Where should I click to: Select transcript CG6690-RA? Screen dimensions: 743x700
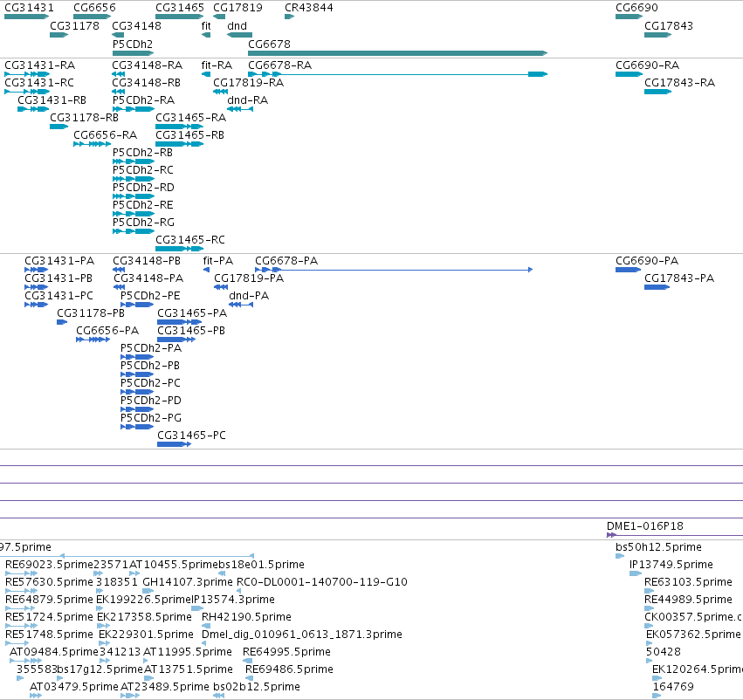pos(647,65)
